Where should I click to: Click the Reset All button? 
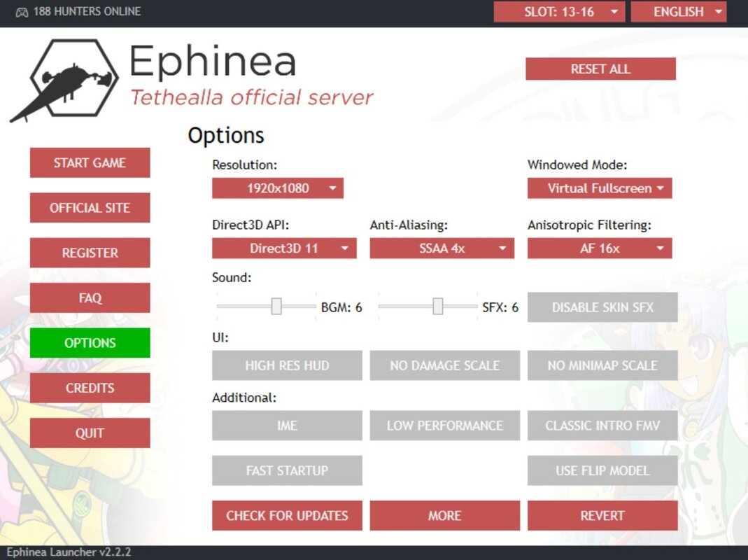click(600, 69)
